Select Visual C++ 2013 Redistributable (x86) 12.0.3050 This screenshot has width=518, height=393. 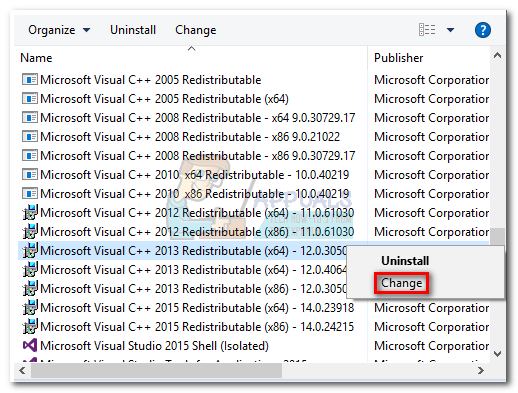click(193, 289)
